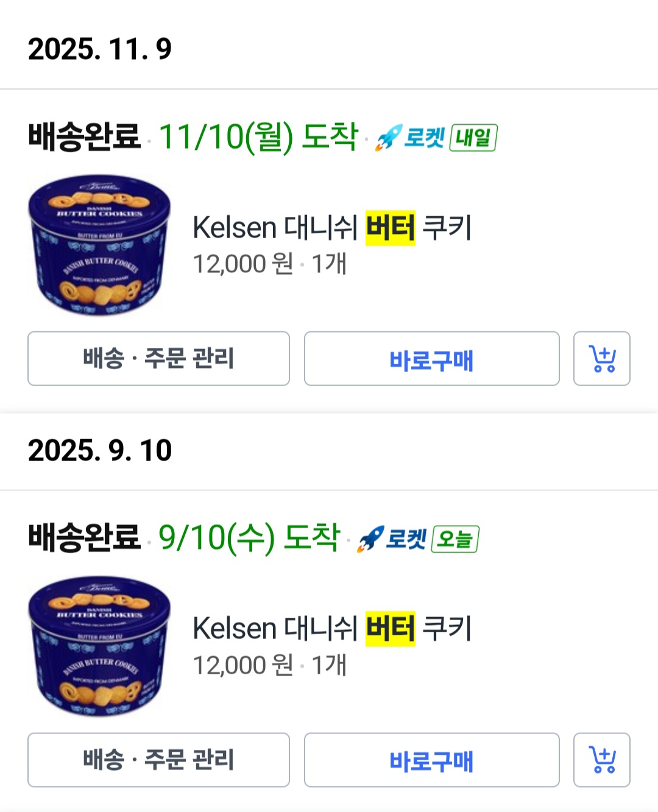The image size is (658, 812).
Task: Click the 9/10(수) 도착 arrival text
Action: (x=249, y=538)
